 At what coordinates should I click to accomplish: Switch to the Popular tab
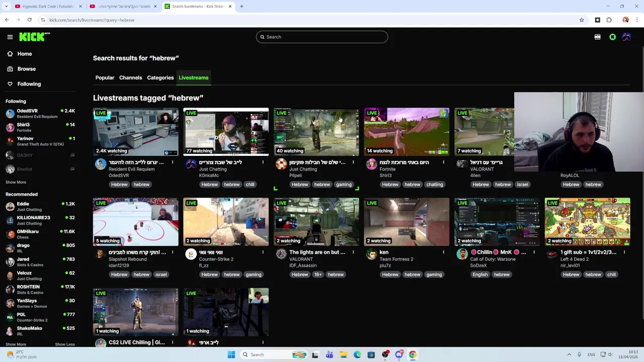tap(105, 78)
